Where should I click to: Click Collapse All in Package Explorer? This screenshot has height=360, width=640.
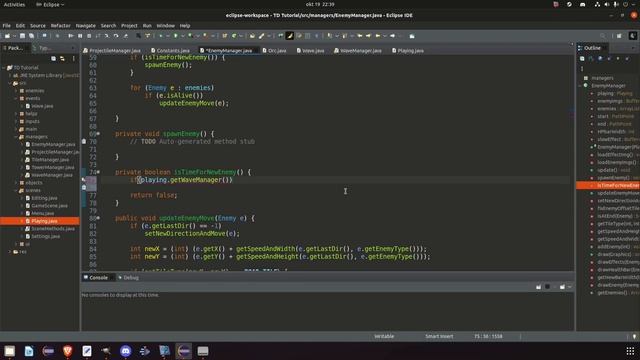point(53,58)
